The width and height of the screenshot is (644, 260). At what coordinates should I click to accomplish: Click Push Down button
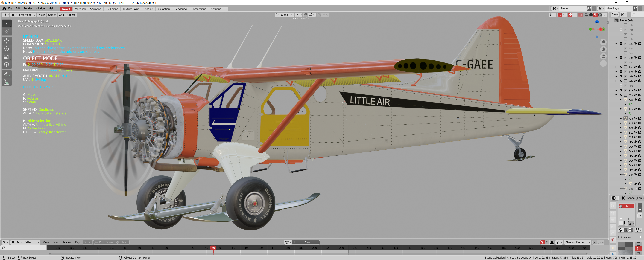click(x=104, y=242)
